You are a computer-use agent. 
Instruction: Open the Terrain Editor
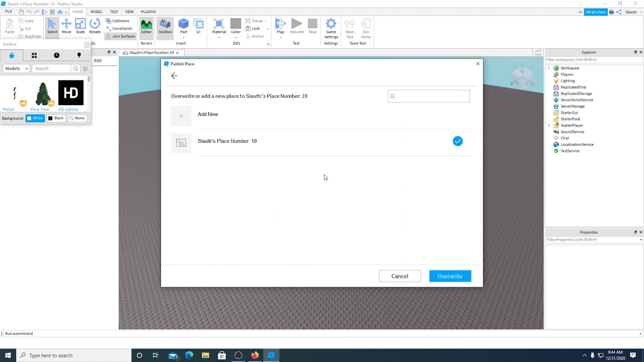click(146, 27)
